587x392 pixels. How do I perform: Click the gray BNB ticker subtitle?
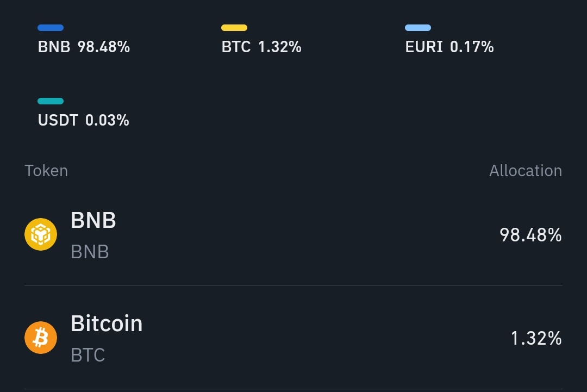click(90, 252)
